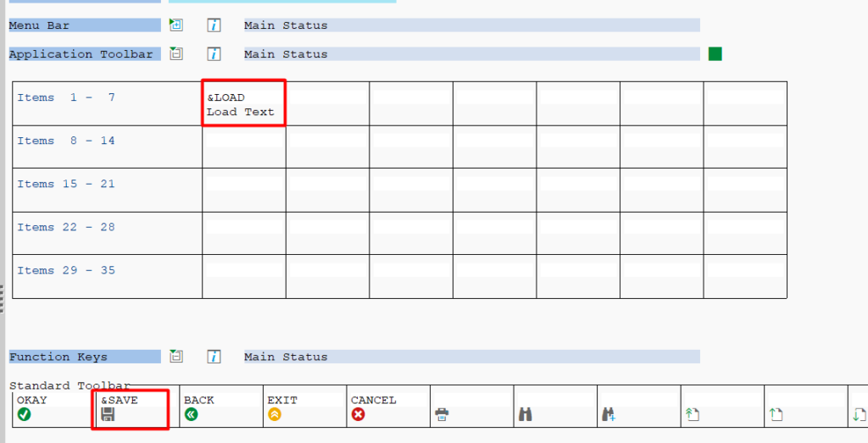The image size is (868, 443).
Task: Click the green BACK arrow icon
Action: tap(191, 414)
